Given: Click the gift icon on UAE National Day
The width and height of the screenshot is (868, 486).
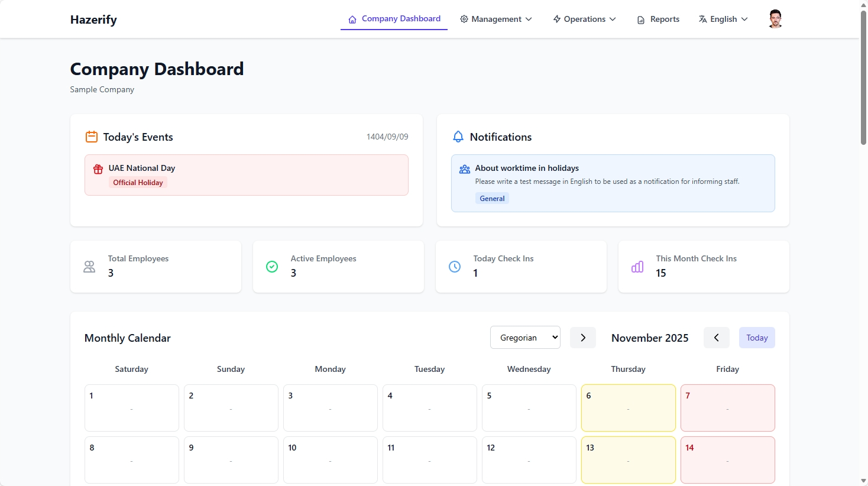Looking at the screenshot, I should pyautogui.click(x=98, y=169).
